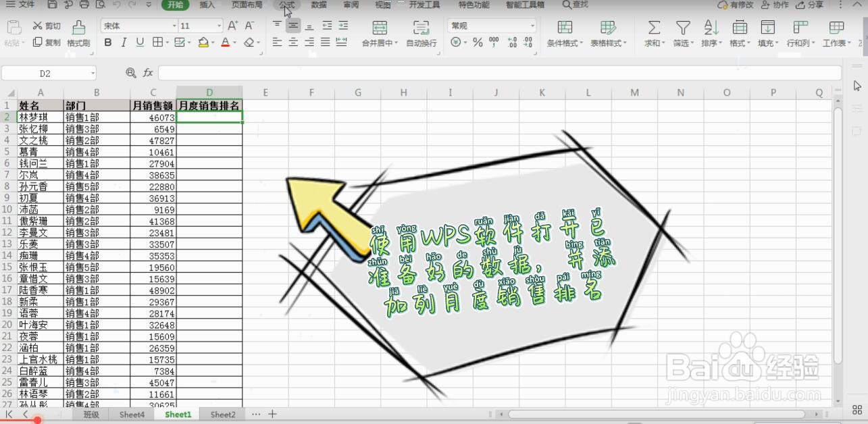This screenshot has height=424, width=868.
Task: Click the Undo arrow icon
Action: point(117,5)
